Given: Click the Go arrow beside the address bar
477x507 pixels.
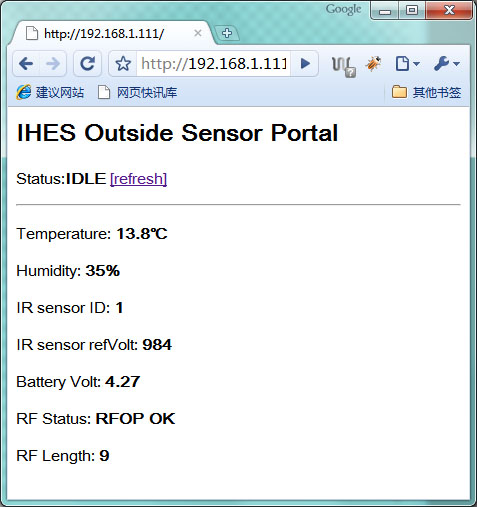Looking at the screenshot, I should pos(305,63).
